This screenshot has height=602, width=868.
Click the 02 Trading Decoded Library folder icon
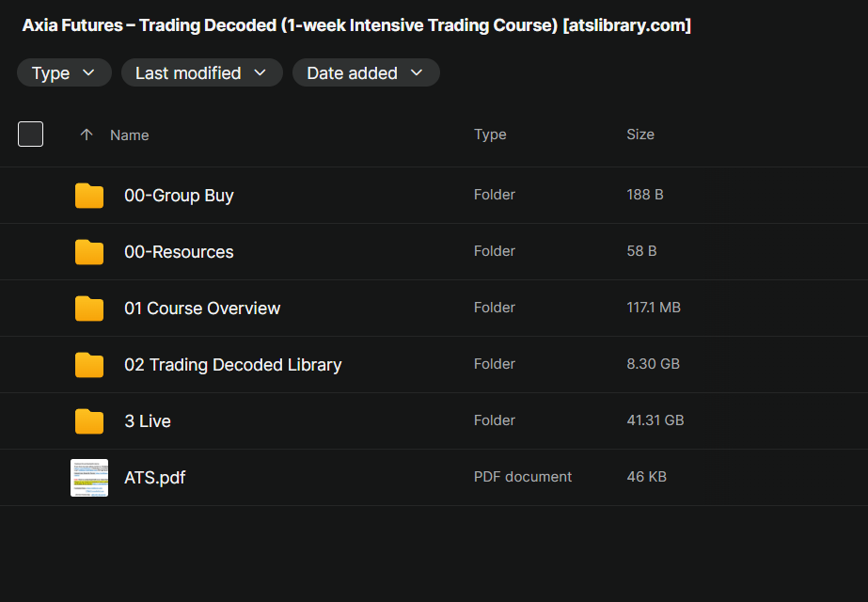click(89, 365)
